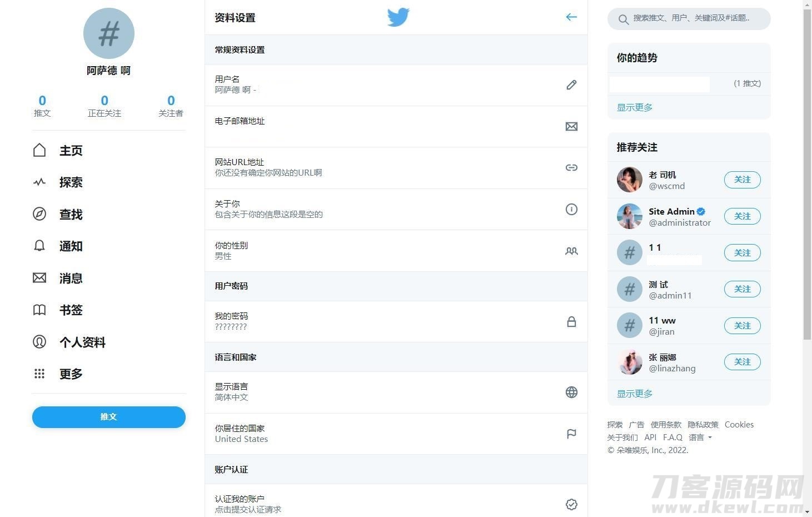Click the flag icon for country setting
This screenshot has width=812, height=517.
click(x=571, y=434)
